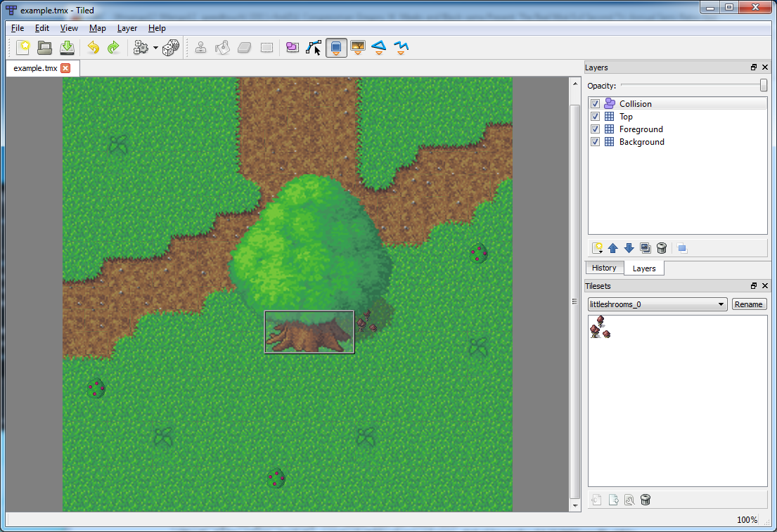Toggle visibility of the Collision layer
The height and width of the screenshot is (532, 777).
point(595,103)
